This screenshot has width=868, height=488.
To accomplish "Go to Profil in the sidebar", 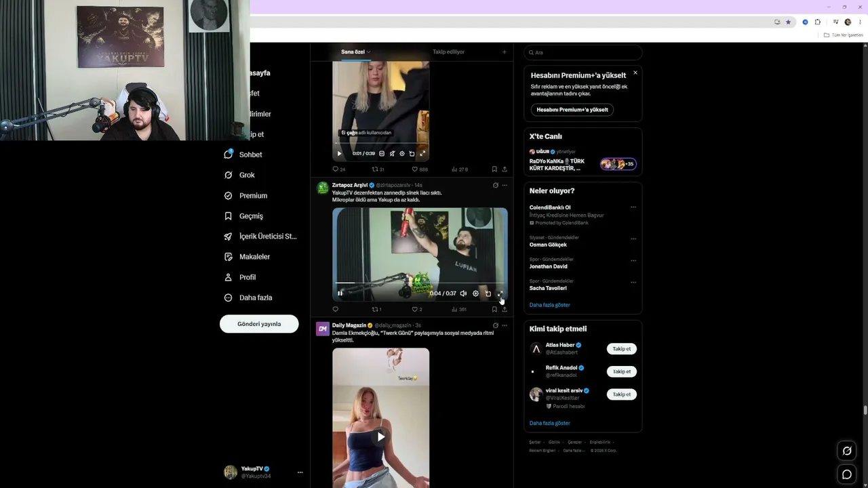I will [x=240, y=277].
